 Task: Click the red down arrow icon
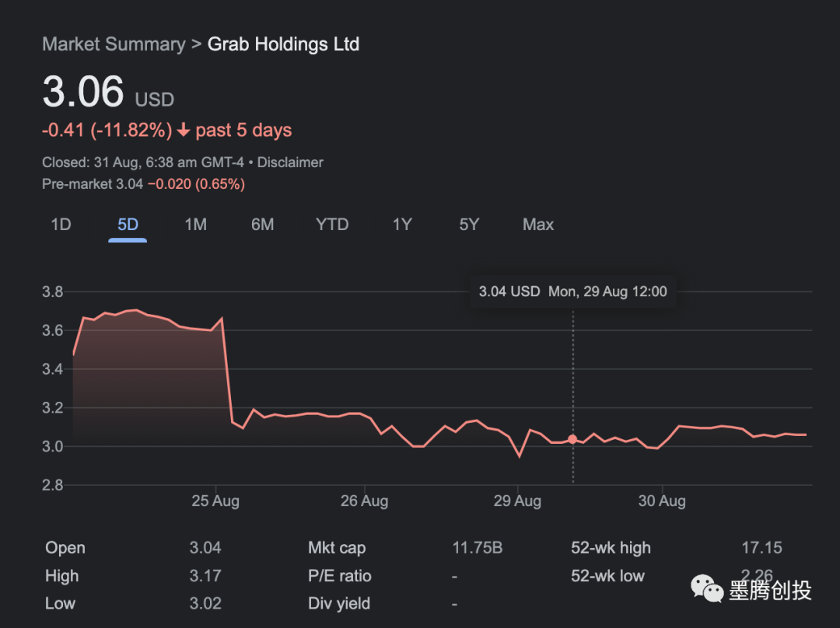pyautogui.click(x=184, y=131)
